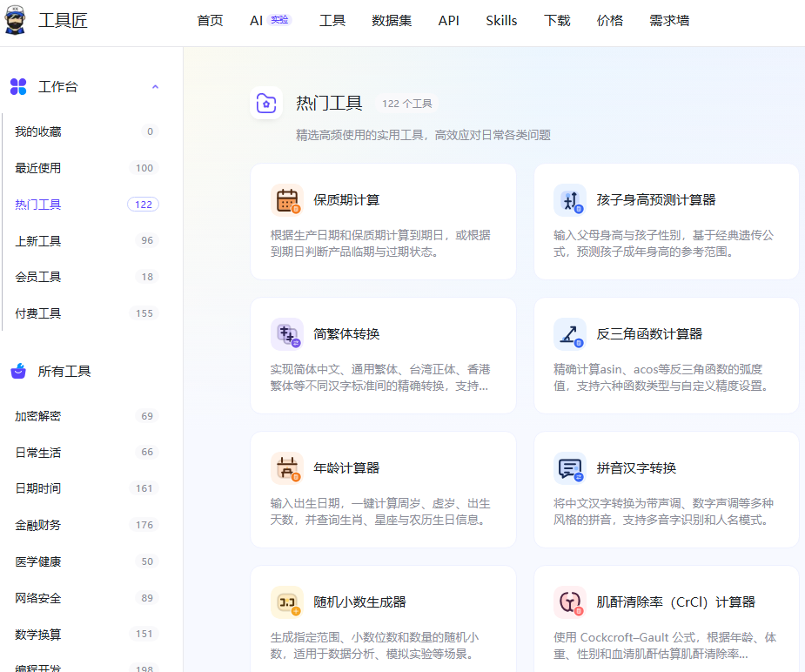Collapse the 工作台 section chevron
Viewport: 805px width, 672px height.
click(x=155, y=87)
